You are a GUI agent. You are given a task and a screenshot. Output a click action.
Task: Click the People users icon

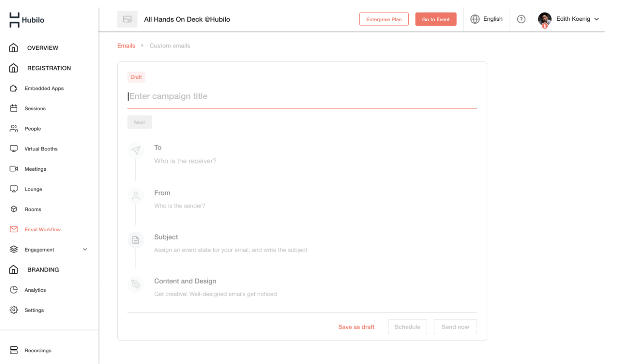(x=14, y=128)
